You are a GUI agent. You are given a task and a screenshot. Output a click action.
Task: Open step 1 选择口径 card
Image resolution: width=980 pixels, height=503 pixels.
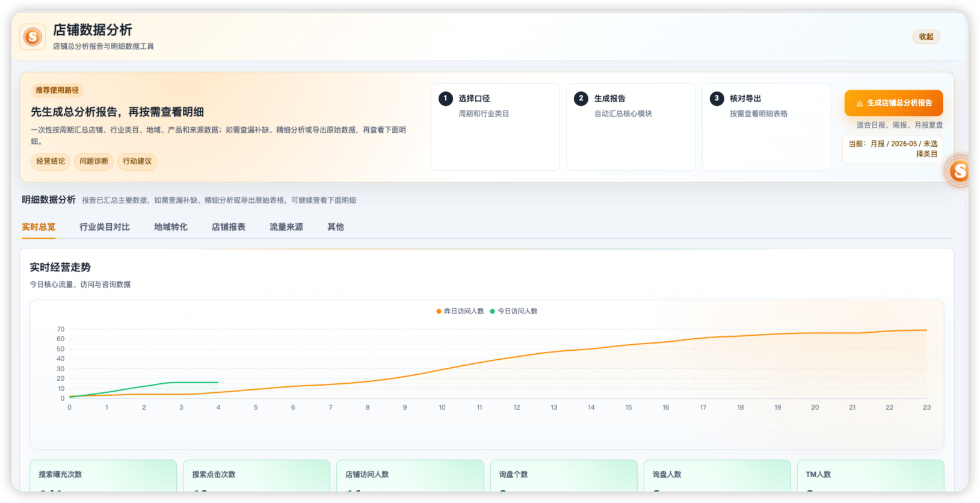click(x=495, y=127)
